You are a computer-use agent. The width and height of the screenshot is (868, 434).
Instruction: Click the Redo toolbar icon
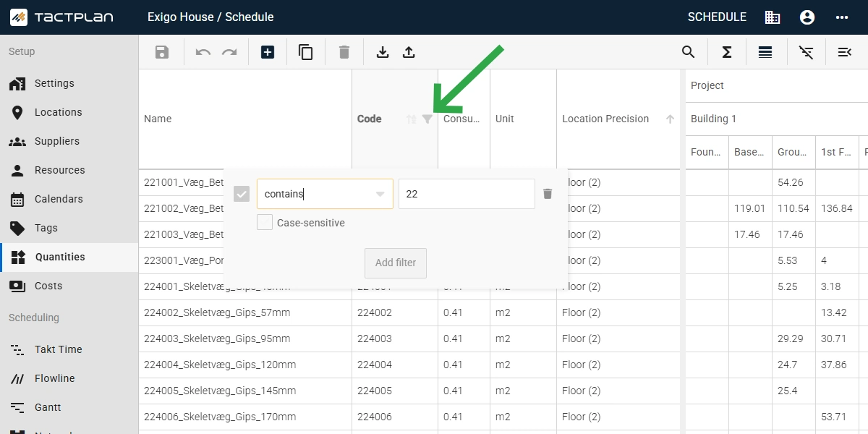[x=229, y=52]
